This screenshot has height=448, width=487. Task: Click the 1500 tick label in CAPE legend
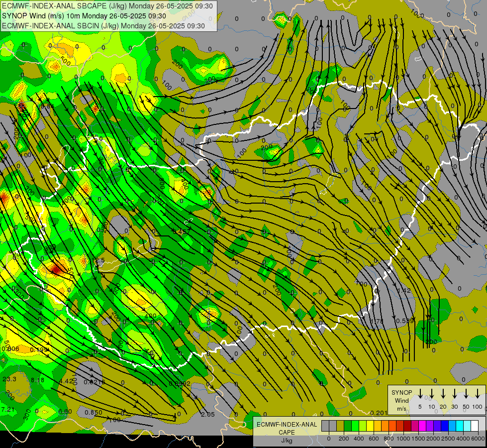coord(418,439)
